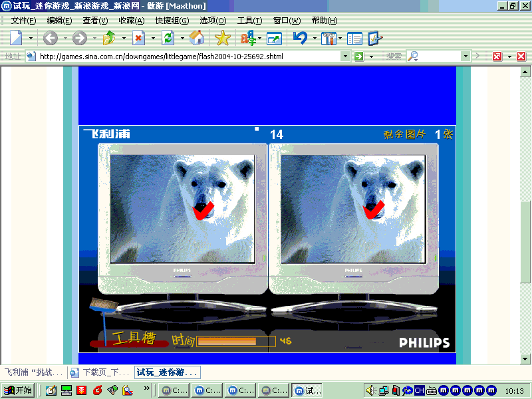Click the window with green arrow toolbar icon
This screenshot has width=532, height=399.
pyautogui.click(x=274, y=39)
